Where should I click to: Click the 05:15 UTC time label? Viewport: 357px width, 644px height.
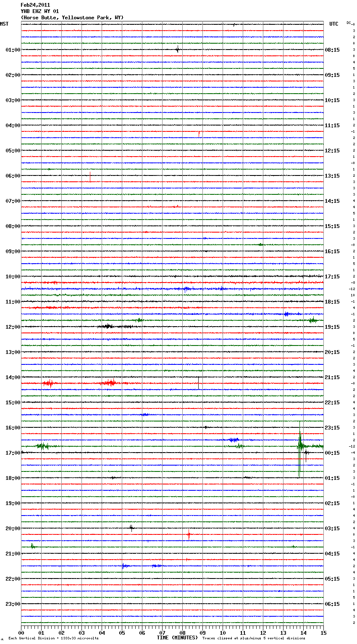332,579
